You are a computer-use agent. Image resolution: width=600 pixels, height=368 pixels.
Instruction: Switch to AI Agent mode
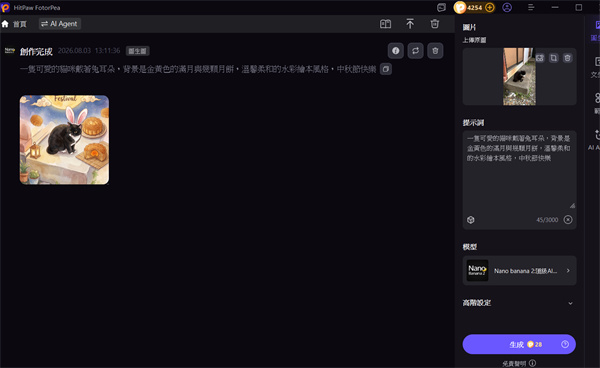coord(60,24)
